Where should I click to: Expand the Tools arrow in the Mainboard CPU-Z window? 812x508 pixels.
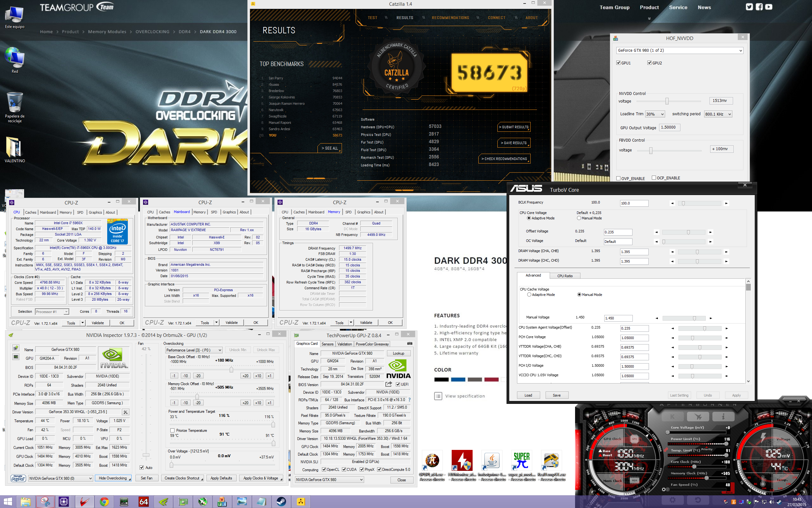coord(216,323)
